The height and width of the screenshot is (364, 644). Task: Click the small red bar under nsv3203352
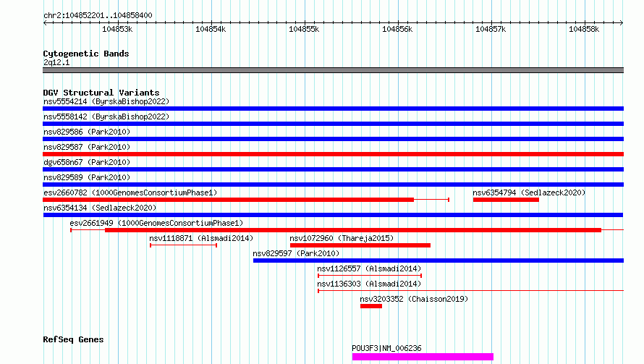371,306
